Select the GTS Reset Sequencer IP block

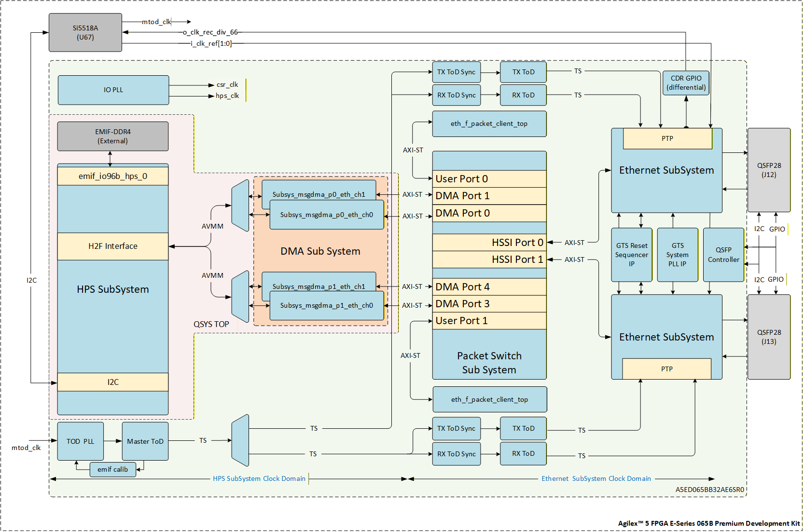pyautogui.click(x=631, y=255)
